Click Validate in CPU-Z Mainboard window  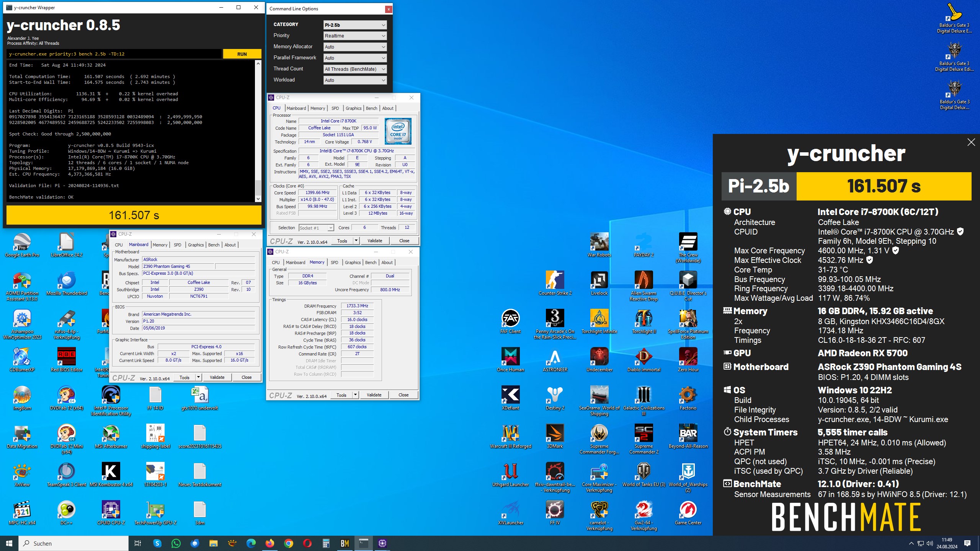(217, 377)
